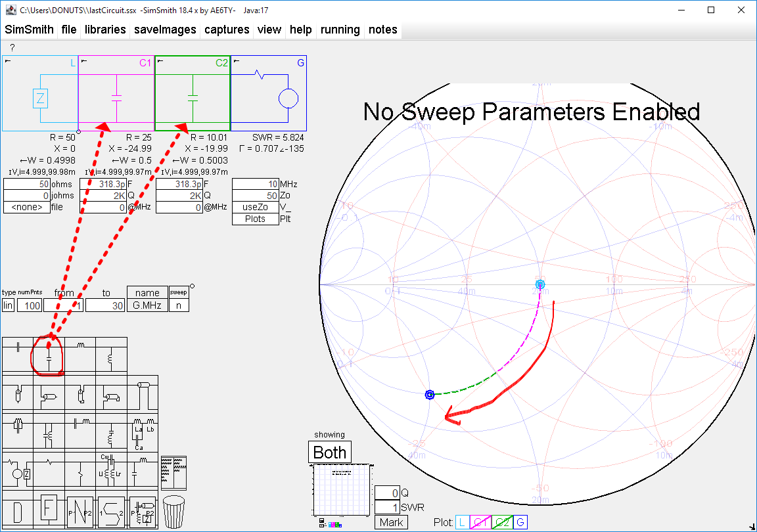757x532 pixels.
Task: Select the transmission line component
Action: 143,394
